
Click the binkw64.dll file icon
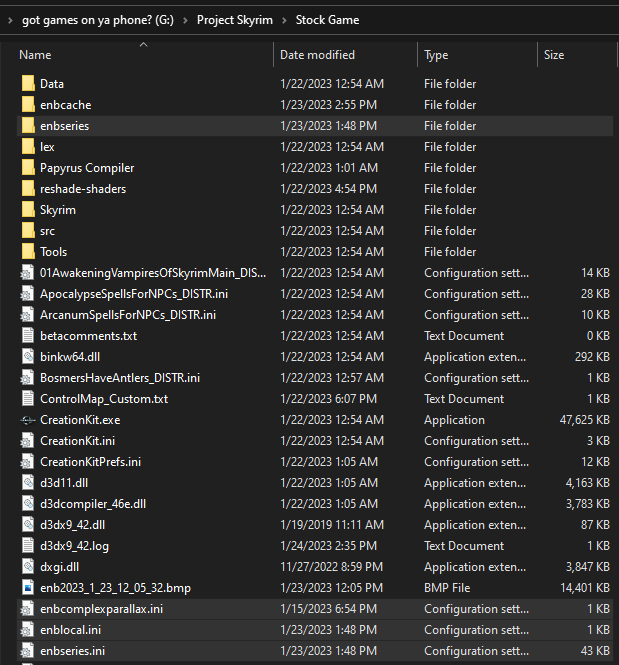[28, 357]
